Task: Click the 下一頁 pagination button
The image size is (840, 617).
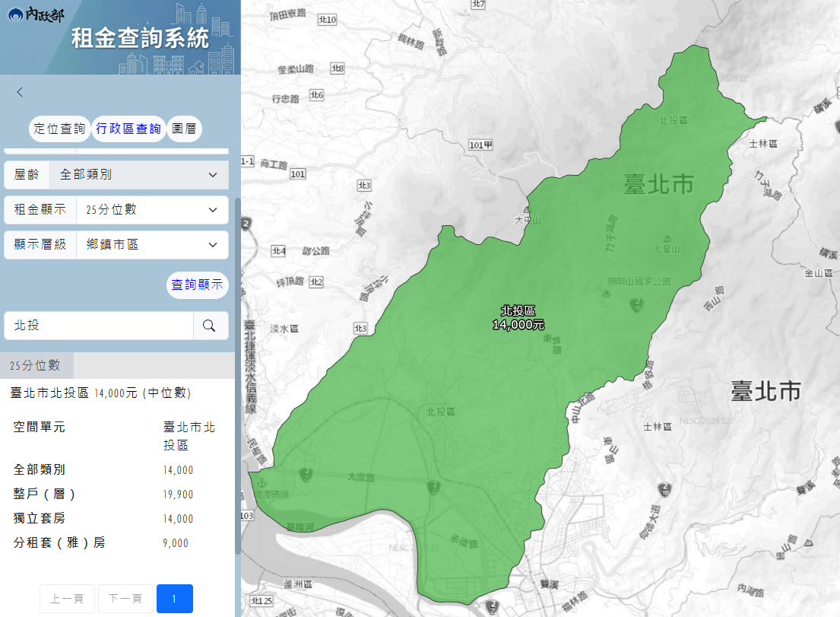Action: (125, 599)
